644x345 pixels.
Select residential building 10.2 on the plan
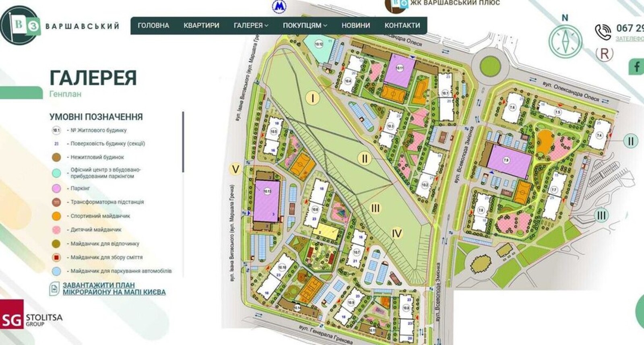[x=425, y=185]
